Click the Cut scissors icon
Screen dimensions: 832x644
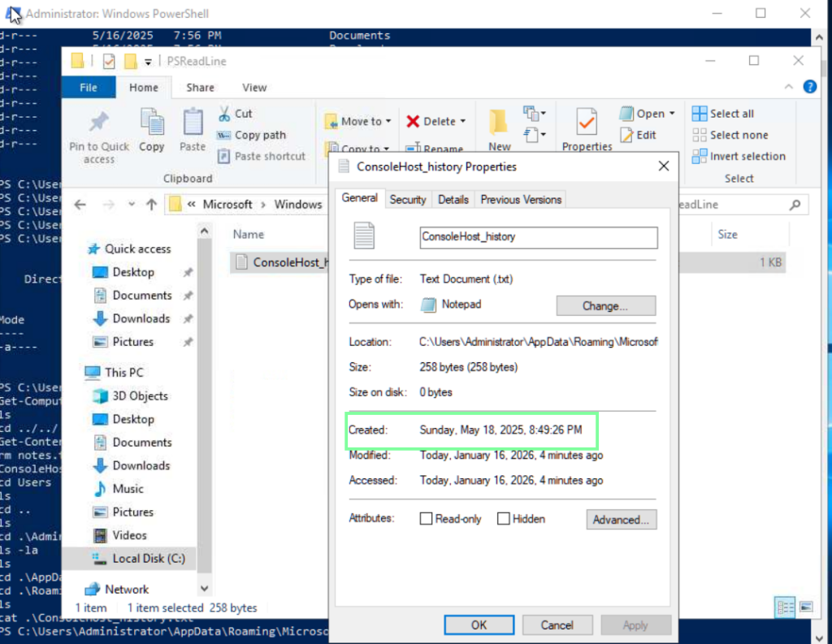point(224,114)
